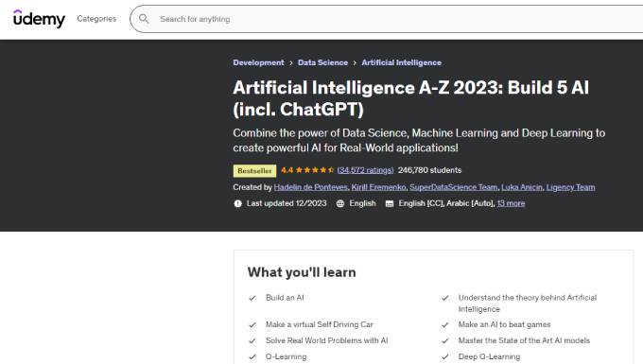
Task: View the 34,572 ratings link
Action: [365, 170]
